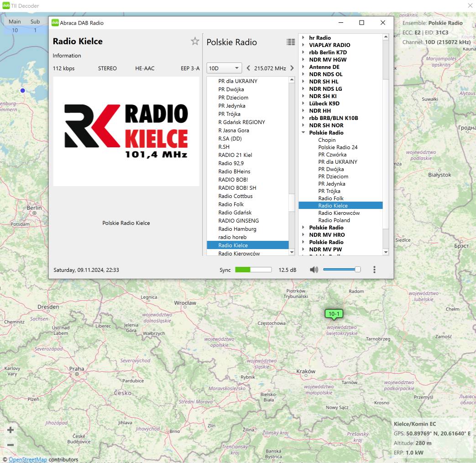Select Chopin in the ensemble tree
Screen dimensions: 476x463
(x=327, y=140)
